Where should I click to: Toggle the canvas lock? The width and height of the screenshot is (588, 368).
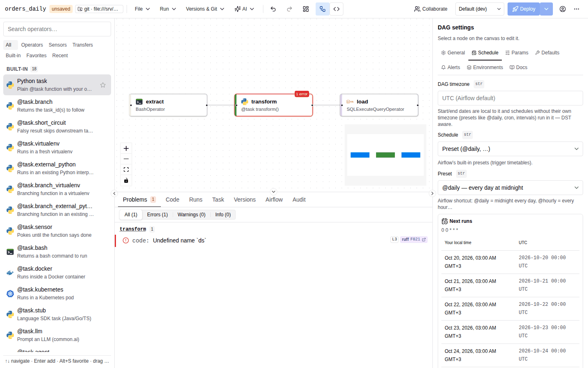click(x=126, y=180)
